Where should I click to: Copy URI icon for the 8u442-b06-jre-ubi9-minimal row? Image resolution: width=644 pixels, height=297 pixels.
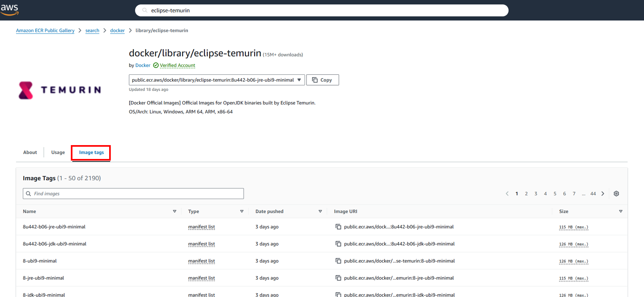point(338,227)
